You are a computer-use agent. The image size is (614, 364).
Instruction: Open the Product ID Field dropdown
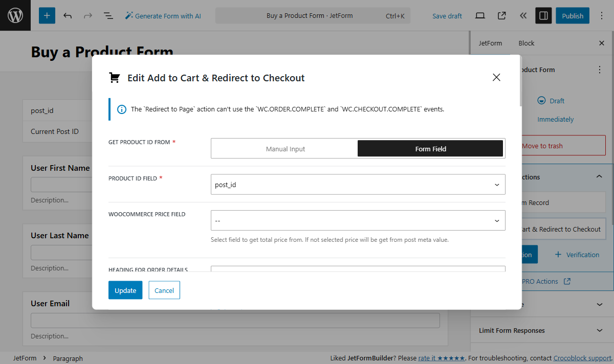358,185
